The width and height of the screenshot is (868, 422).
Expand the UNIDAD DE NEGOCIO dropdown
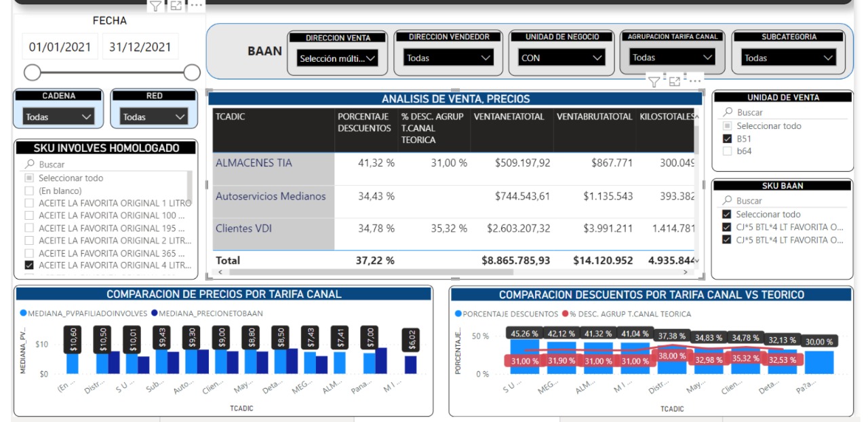pyautogui.click(x=561, y=58)
